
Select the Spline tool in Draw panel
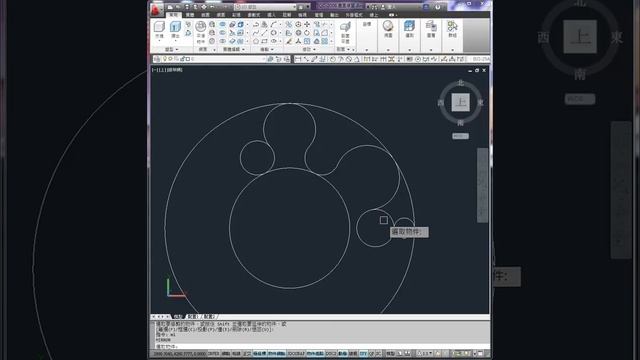[256, 33]
